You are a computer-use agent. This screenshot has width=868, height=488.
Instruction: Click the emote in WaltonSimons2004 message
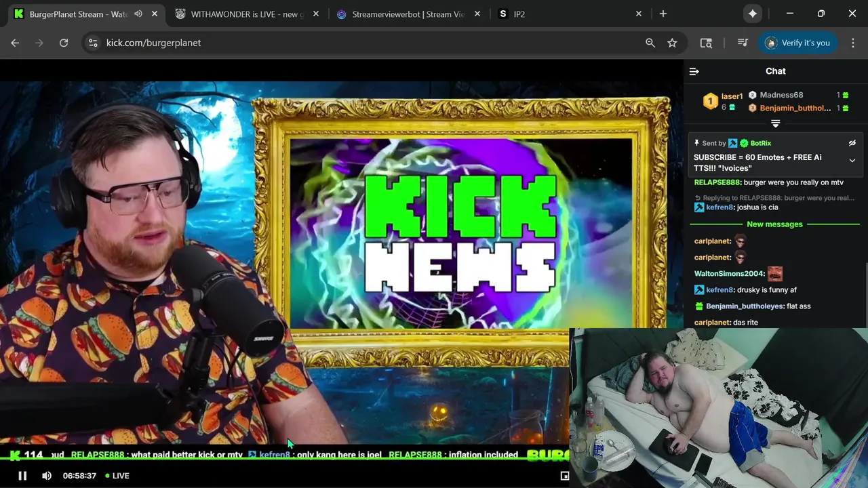[x=775, y=274]
